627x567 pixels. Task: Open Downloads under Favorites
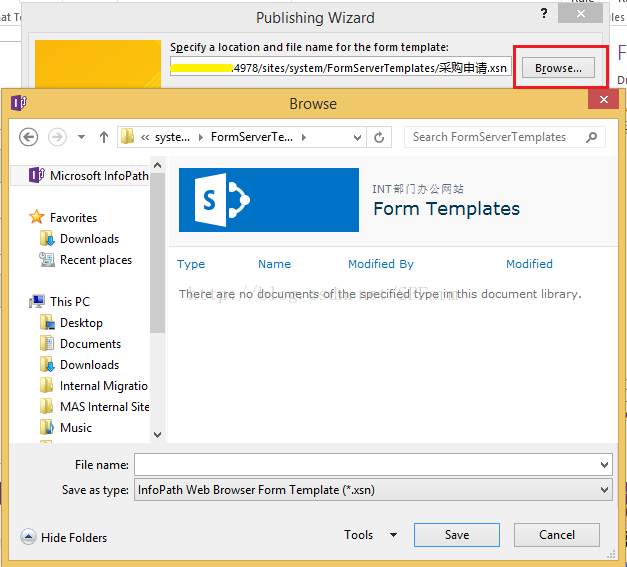pos(79,239)
